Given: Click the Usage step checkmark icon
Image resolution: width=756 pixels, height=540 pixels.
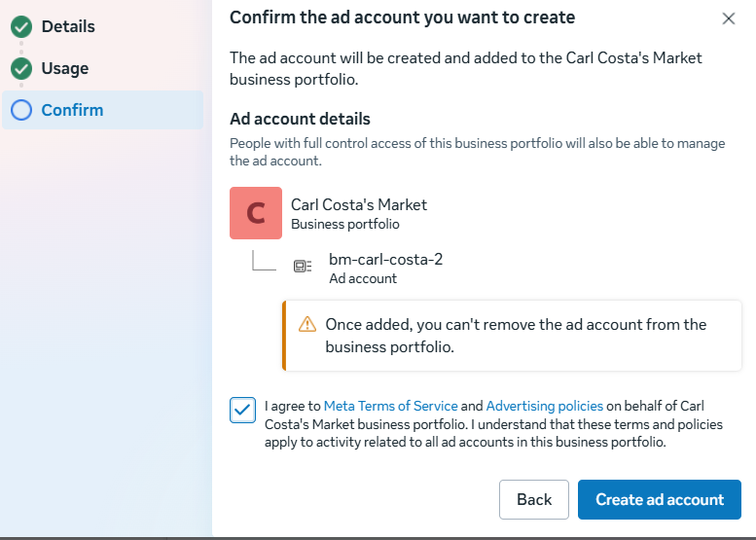Looking at the screenshot, I should click(21, 69).
